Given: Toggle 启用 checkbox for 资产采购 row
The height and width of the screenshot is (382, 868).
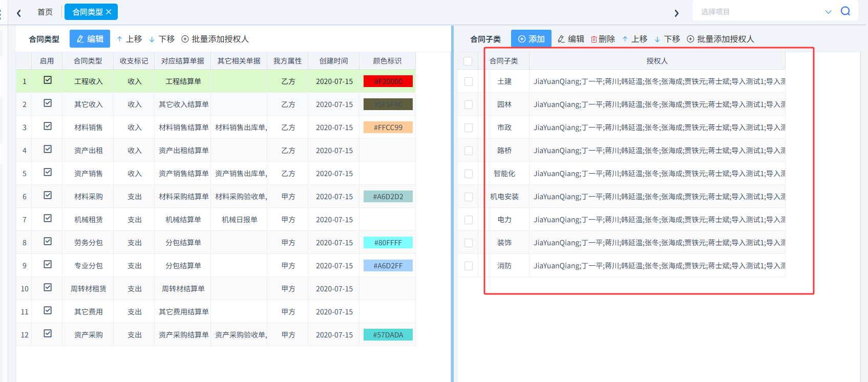Looking at the screenshot, I should tap(48, 333).
